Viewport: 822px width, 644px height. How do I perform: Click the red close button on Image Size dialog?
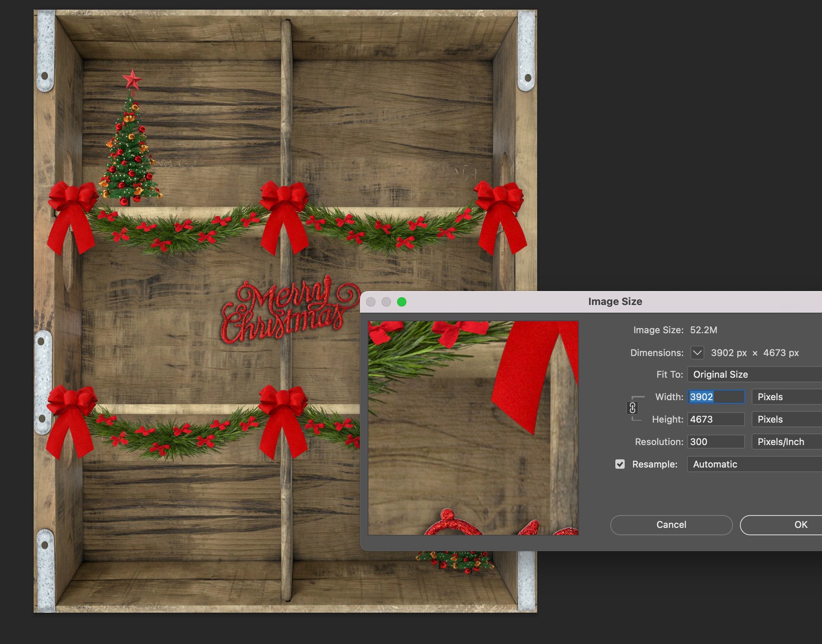click(x=372, y=301)
